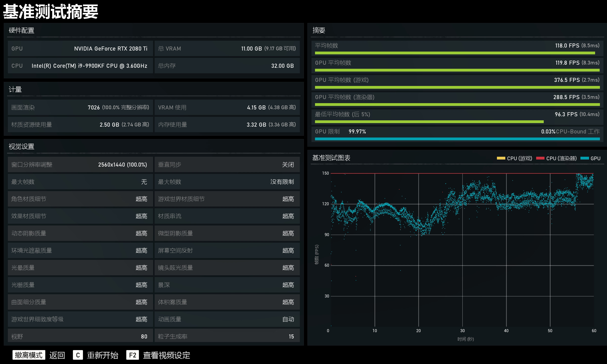
Task: Click the C key restart icon
Action: point(78,355)
